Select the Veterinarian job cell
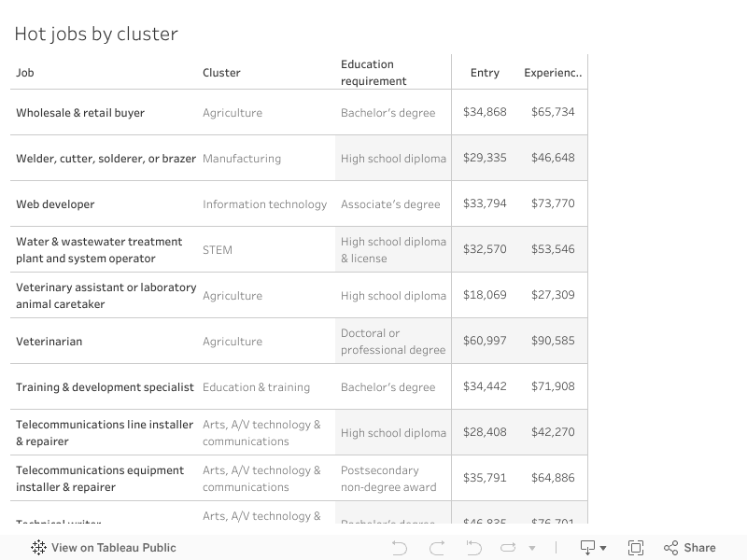This screenshot has width=747, height=560. (x=49, y=342)
